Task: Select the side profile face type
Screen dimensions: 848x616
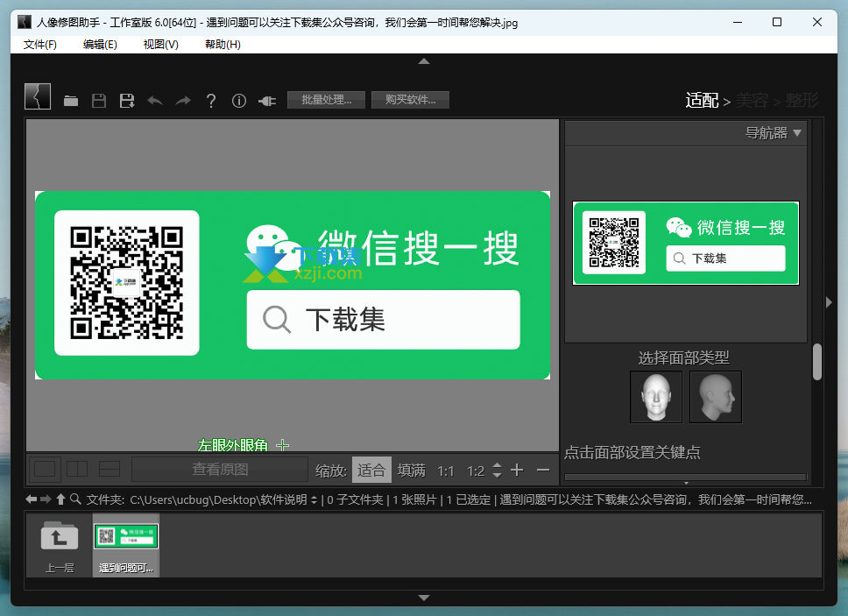Action: point(716,397)
